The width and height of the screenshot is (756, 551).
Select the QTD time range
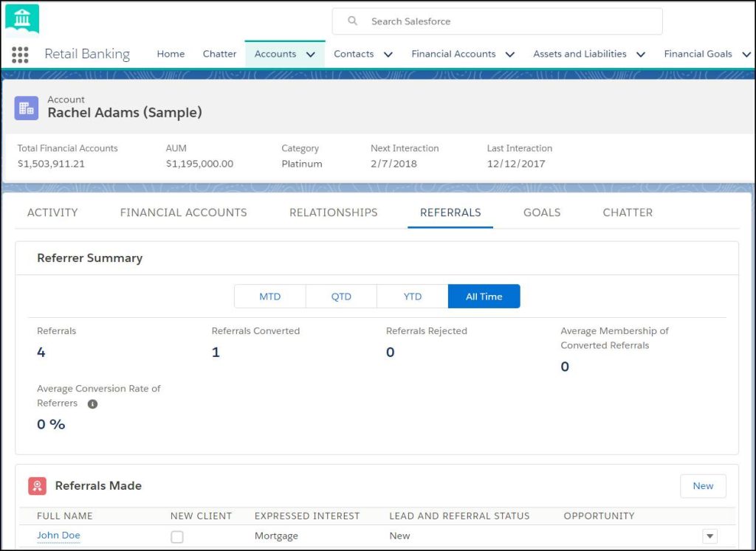341,297
